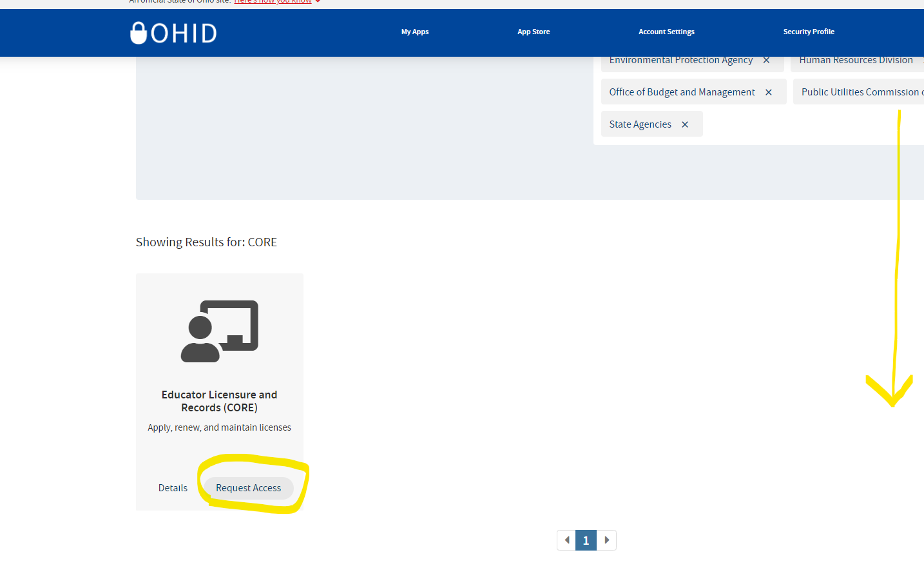
Task: Remove the State Agencies filter
Action: pyautogui.click(x=684, y=124)
